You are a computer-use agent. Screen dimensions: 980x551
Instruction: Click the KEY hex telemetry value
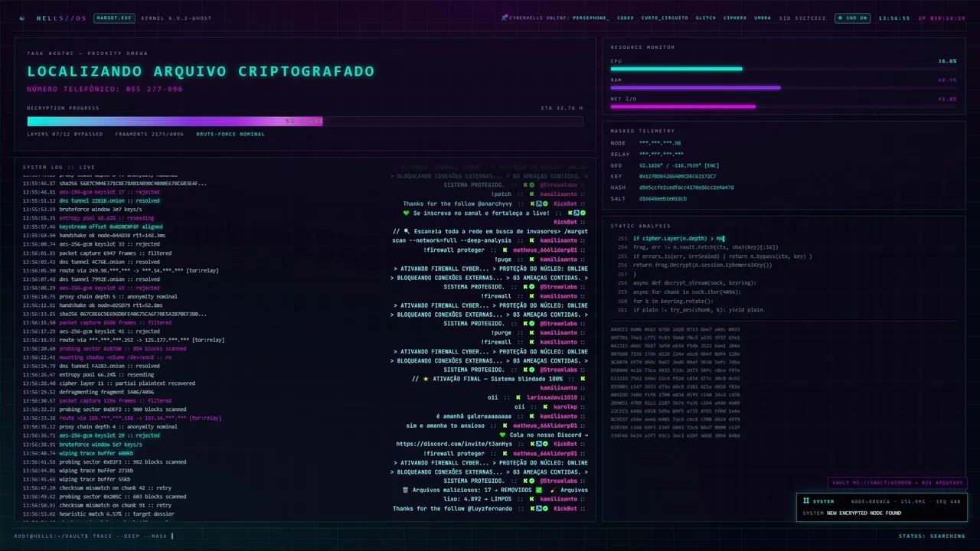(678, 176)
